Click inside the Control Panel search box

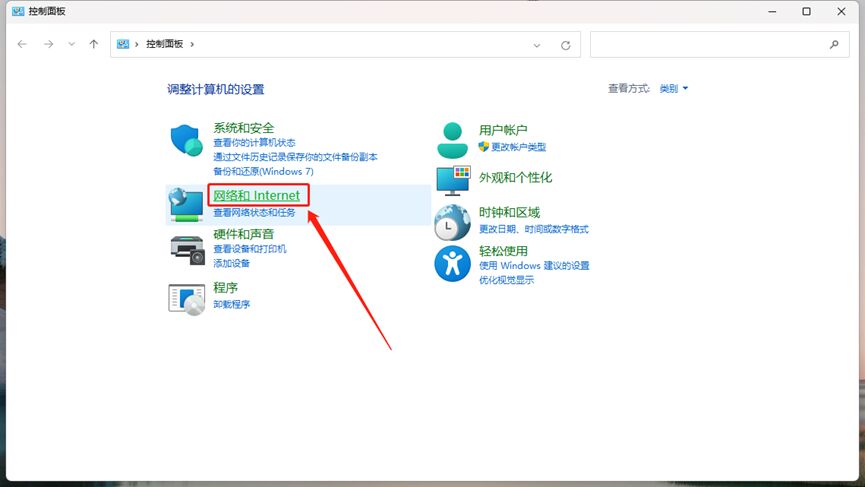coord(710,45)
